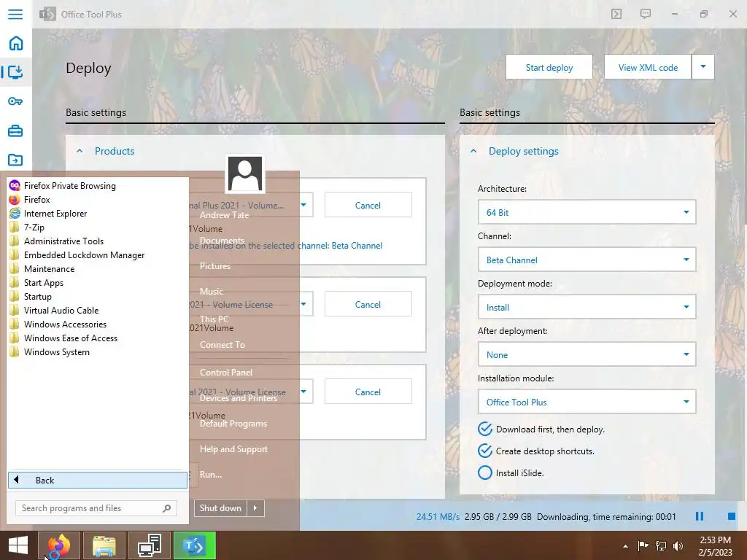Click the Search programs and files field
This screenshot has width=747, height=560.
click(96, 508)
